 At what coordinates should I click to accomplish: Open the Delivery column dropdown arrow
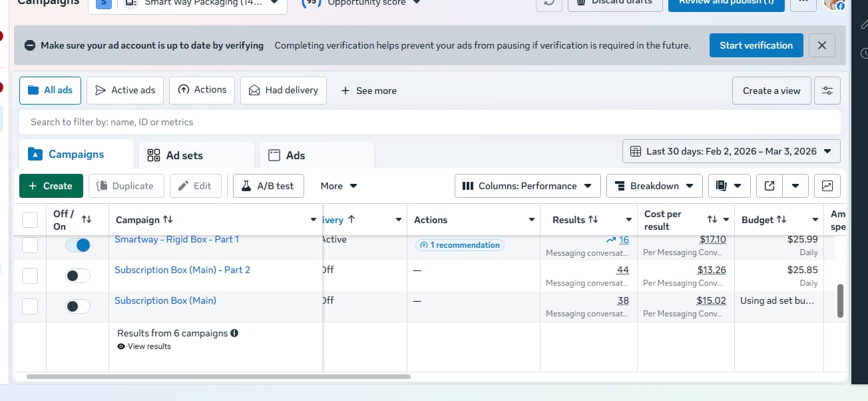point(399,220)
